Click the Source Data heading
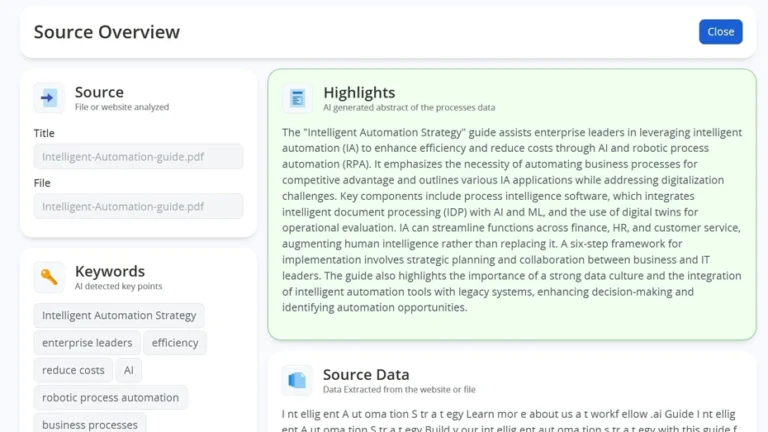This screenshot has width=768, height=432. point(366,375)
